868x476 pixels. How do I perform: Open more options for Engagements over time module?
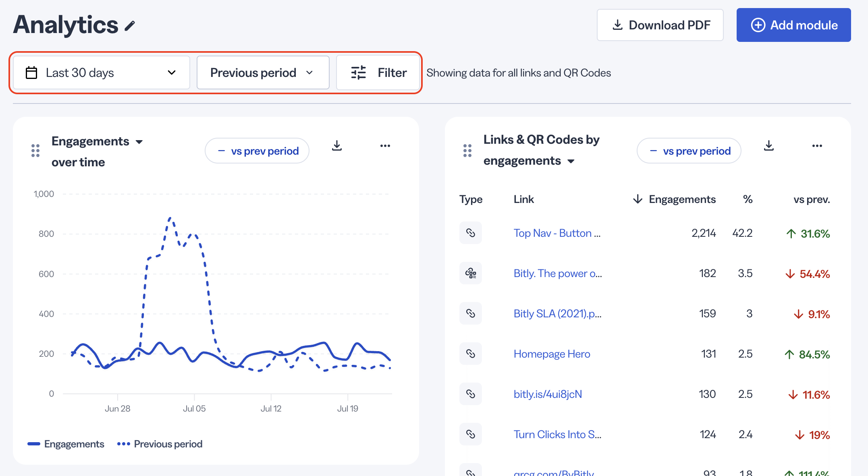385,146
